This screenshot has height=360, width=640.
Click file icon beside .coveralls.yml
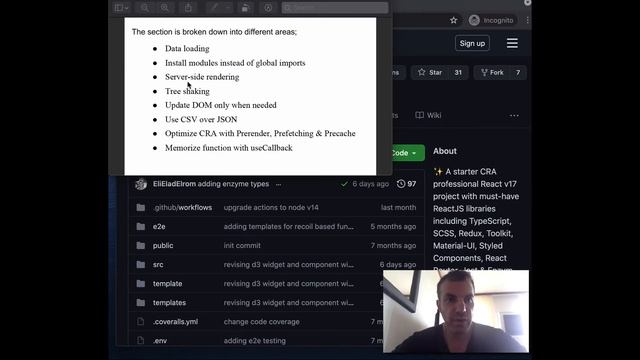141,322
